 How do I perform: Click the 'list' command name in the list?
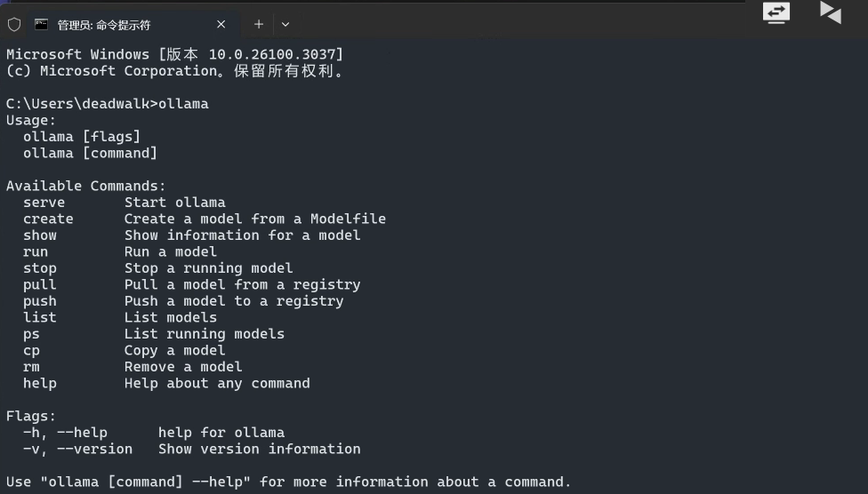[x=40, y=318]
